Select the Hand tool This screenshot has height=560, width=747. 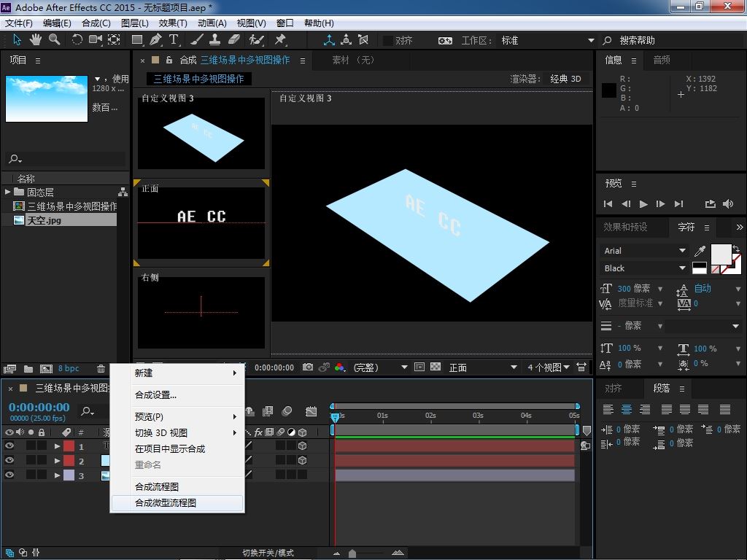(x=35, y=40)
